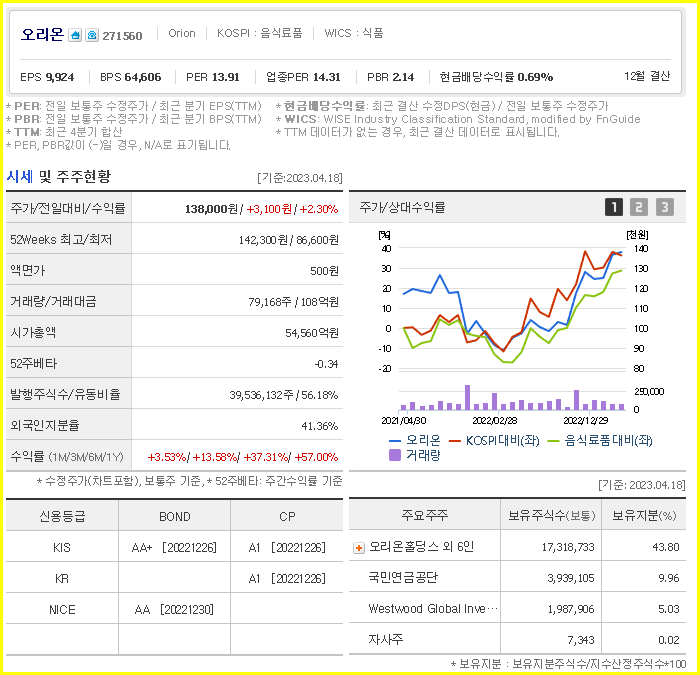The image size is (700, 675).
Task: Select the 거래량/거래대금 value 79,168주
Action: point(270,302)
